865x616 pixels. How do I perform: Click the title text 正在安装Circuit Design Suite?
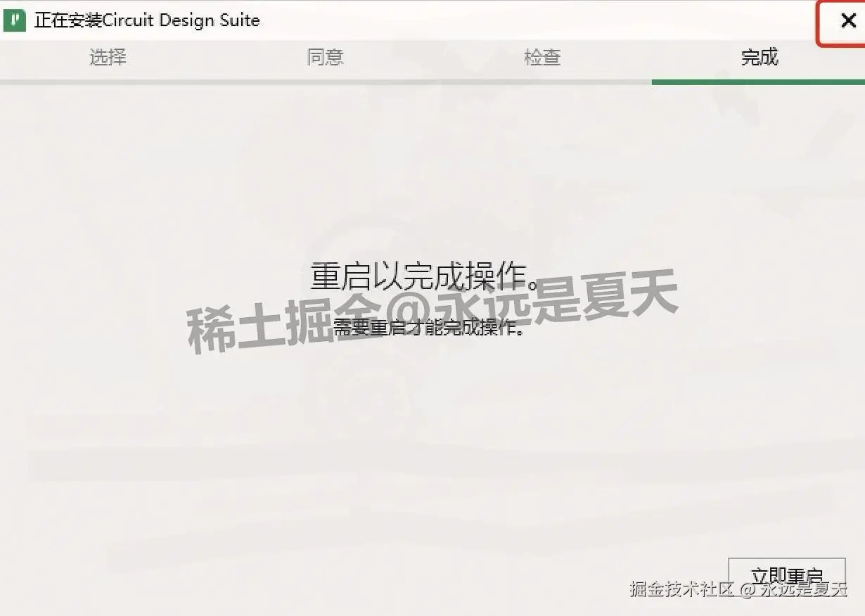147,20
